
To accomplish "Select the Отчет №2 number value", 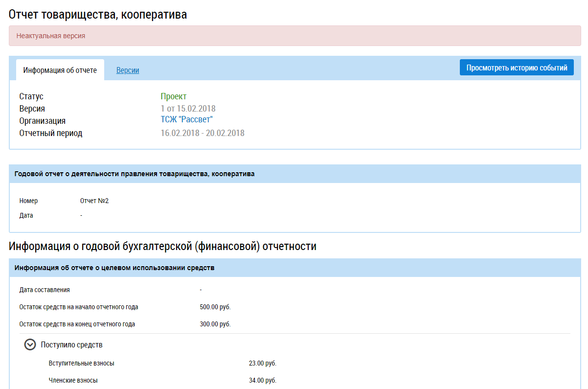I will tap(94, 201).
